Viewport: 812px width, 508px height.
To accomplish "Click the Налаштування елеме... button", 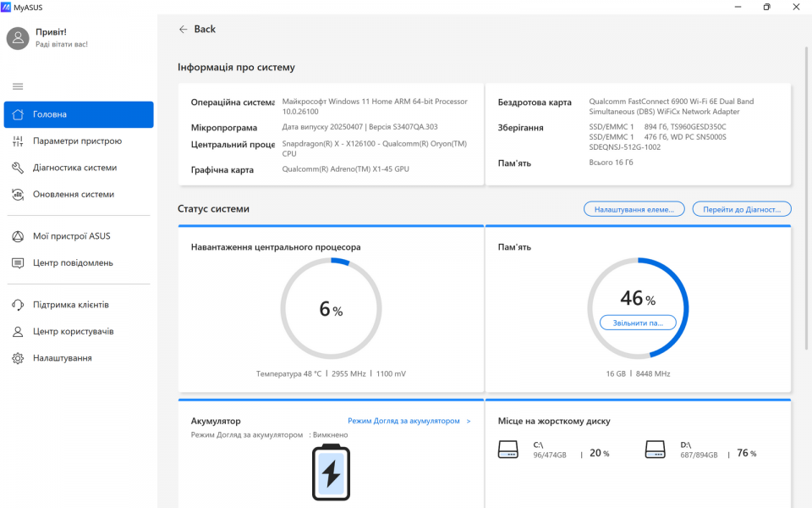I will click(x=634, y=209).
